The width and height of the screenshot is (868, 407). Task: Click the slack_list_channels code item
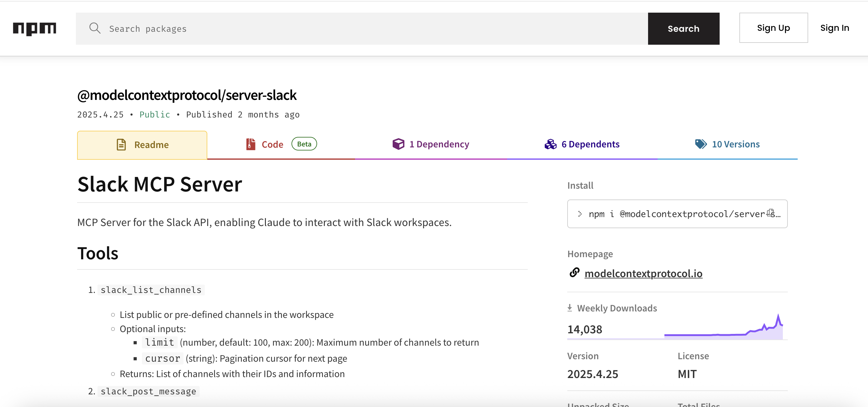(x=151, y=290)
